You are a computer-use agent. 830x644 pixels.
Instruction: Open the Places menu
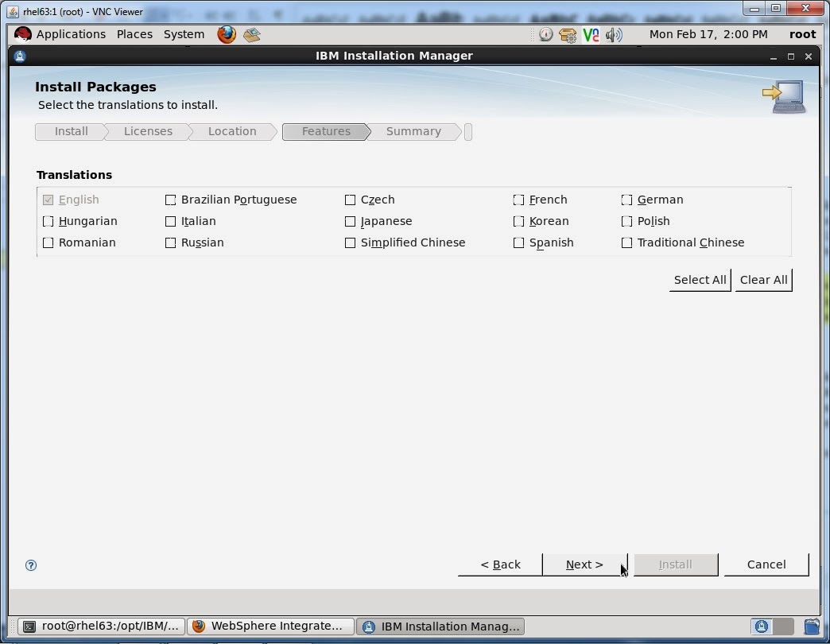tap(134, 34)
